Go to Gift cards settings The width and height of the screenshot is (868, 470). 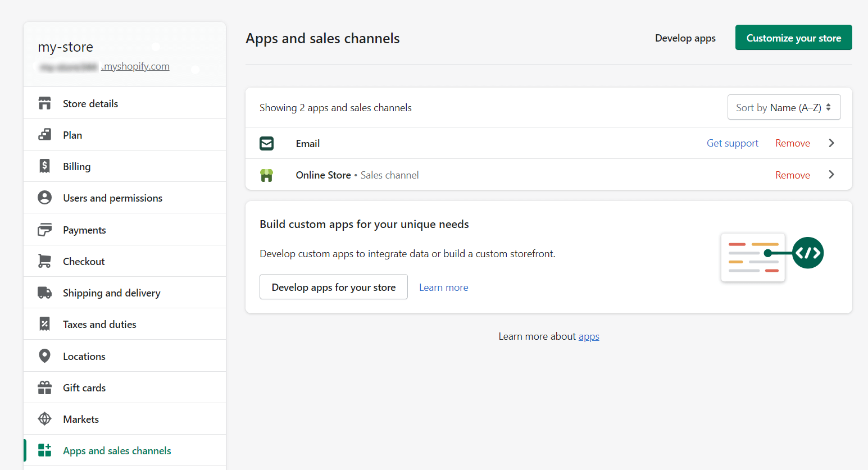125,387
